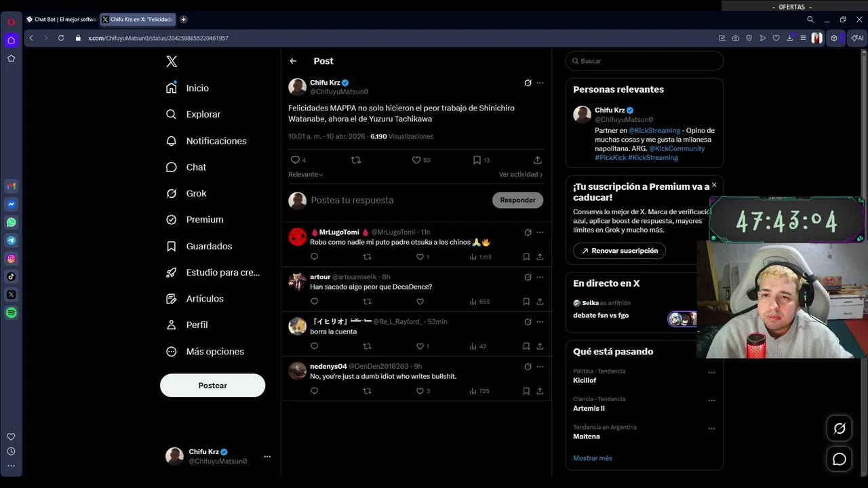Viewport: 868px width, 488px height.
Task: Like the 'borra la cuenta' reply
Action: pyautogui.click(x=420, y=346)
